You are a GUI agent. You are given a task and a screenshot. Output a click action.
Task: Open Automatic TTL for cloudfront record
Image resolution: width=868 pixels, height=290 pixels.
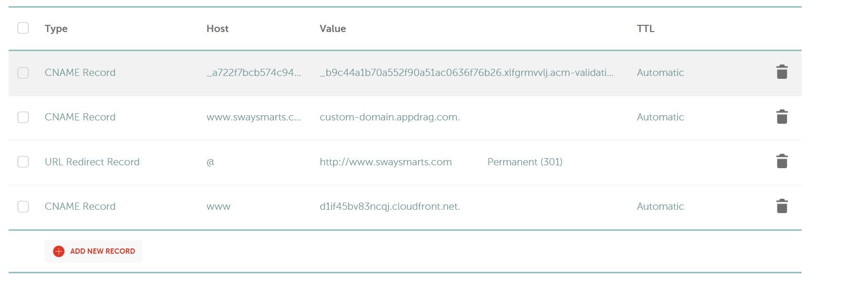pyautogui.click(x=660, y=206)
